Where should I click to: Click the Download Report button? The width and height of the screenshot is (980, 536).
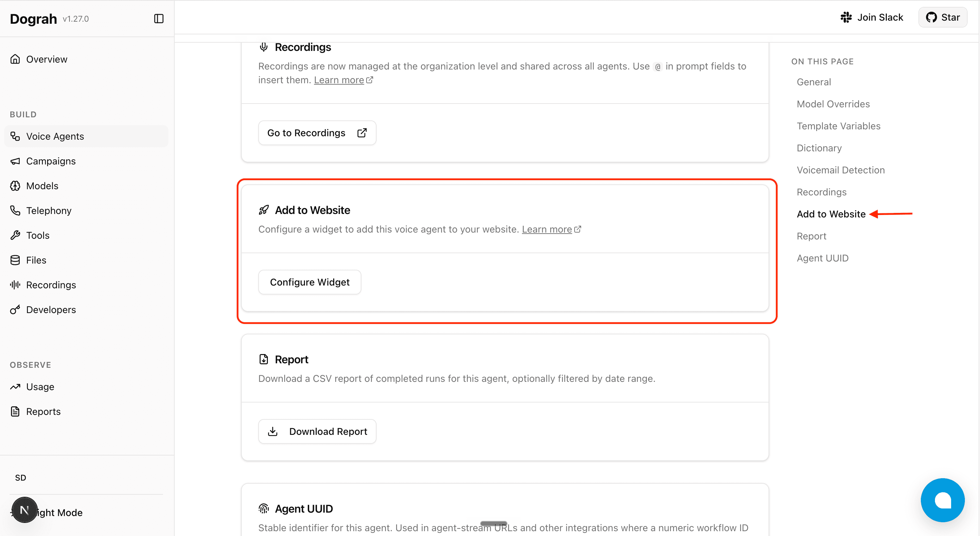pos(317,431)
